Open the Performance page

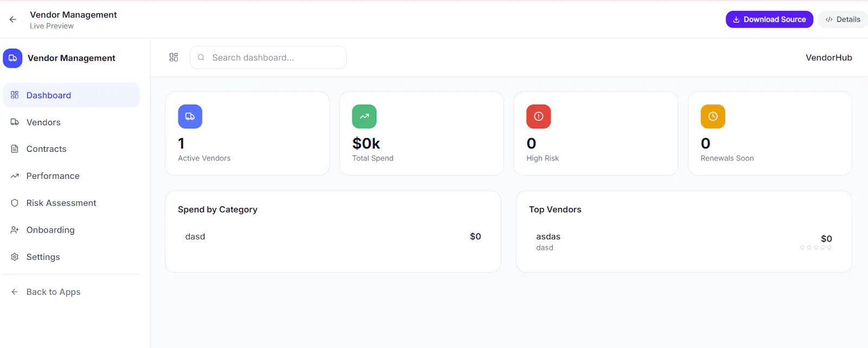(71, 176)
